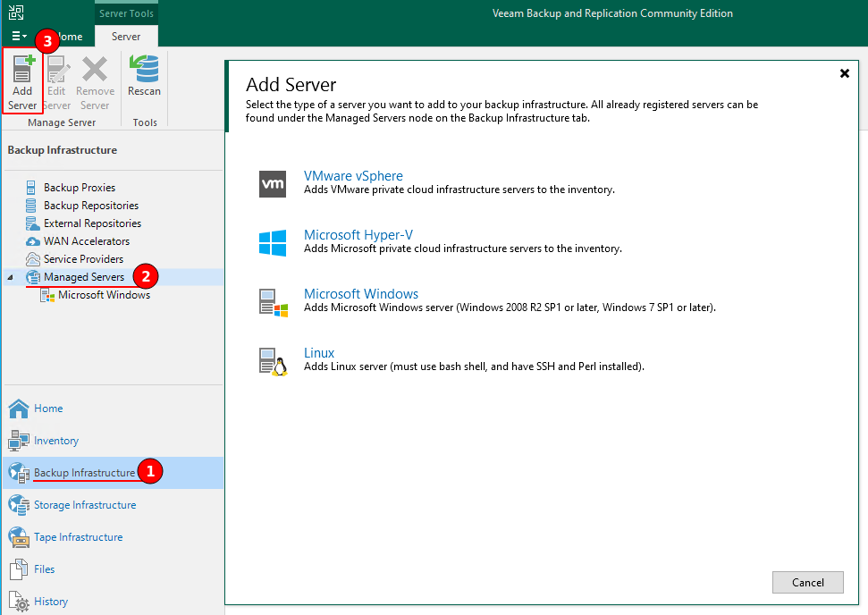The image size is (868, 615).
Task: Click the Hyper-V Windows logo icon
Action: point(273,243)
